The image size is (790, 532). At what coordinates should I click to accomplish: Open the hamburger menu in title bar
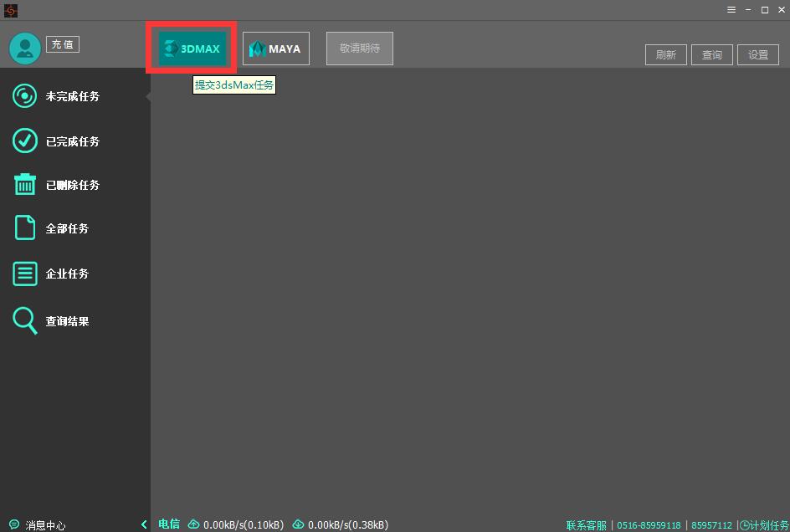tap(731, 10)
